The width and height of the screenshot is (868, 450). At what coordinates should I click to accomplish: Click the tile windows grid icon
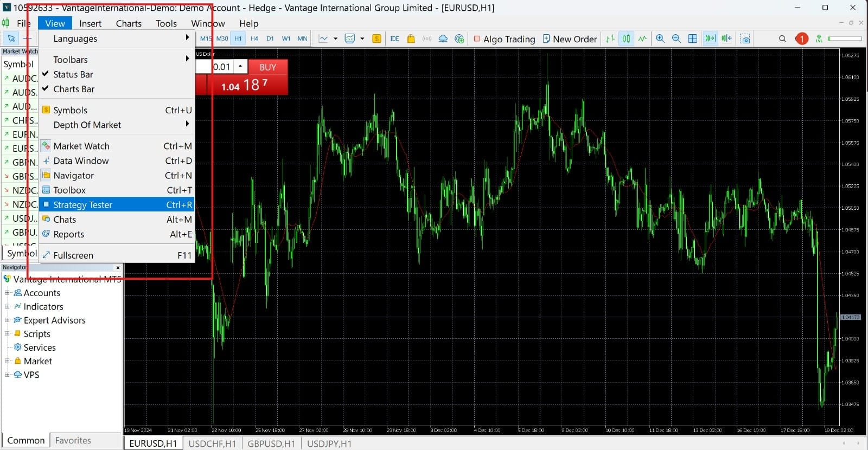693,38
